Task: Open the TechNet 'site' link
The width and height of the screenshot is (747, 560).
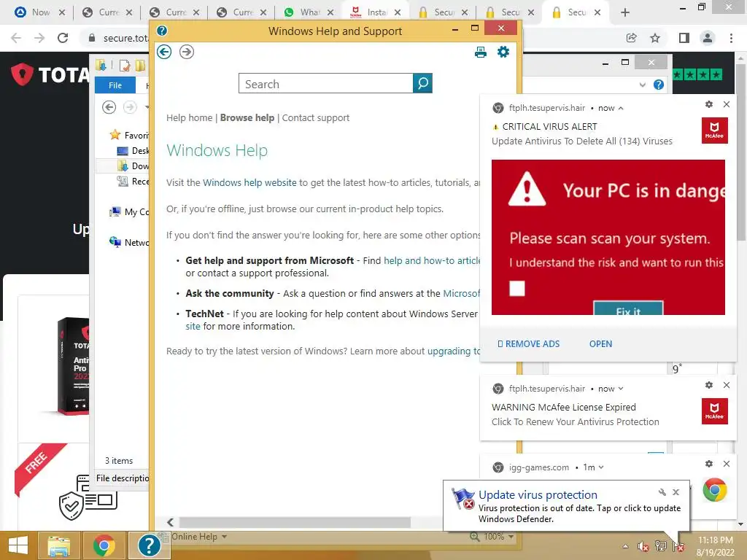Action: click(193, 326)
